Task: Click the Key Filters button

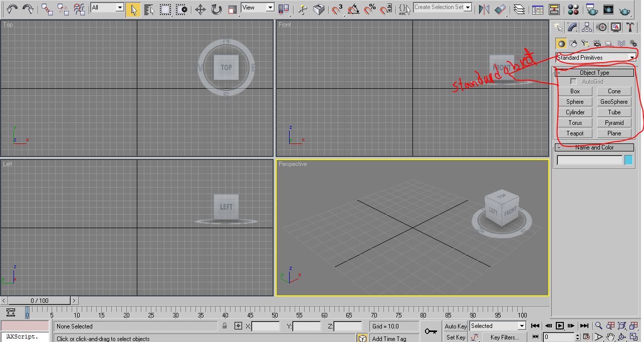Action: tap(504, 337)
